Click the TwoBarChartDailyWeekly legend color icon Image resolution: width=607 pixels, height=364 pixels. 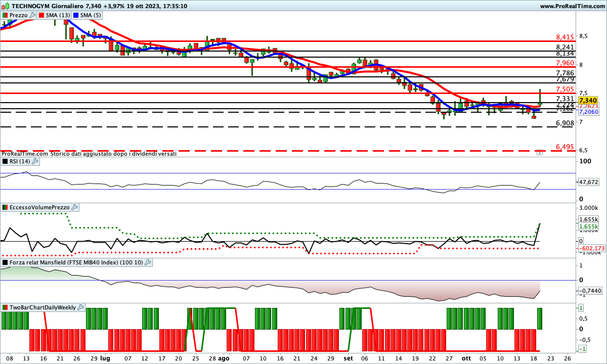click(x=6, y=307)
